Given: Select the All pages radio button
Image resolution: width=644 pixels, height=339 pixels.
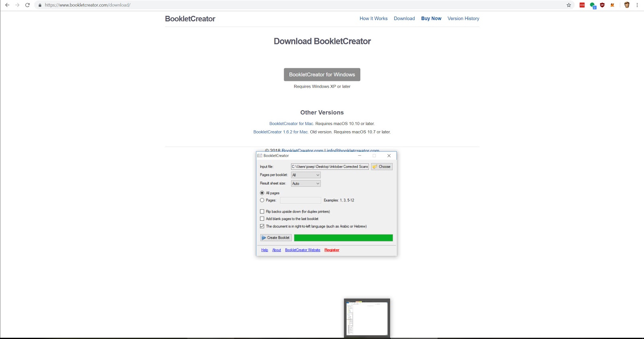Looking at the screenshot, I should tap(262, 193).
